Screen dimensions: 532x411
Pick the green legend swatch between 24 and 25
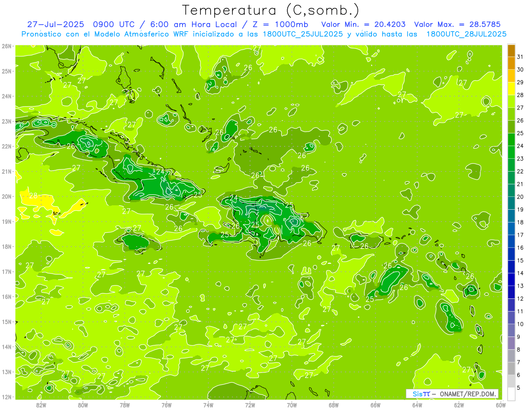click(x=511, y=139)
